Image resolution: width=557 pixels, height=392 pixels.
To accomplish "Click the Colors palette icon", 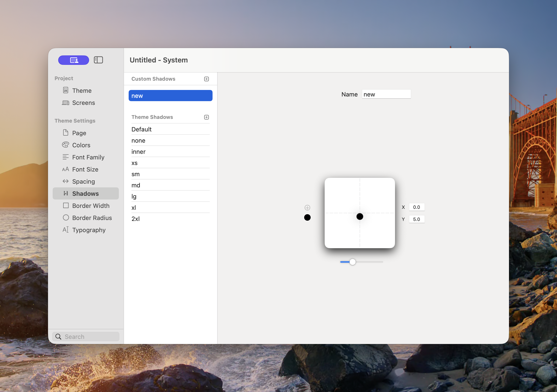I will coord(65,145).
